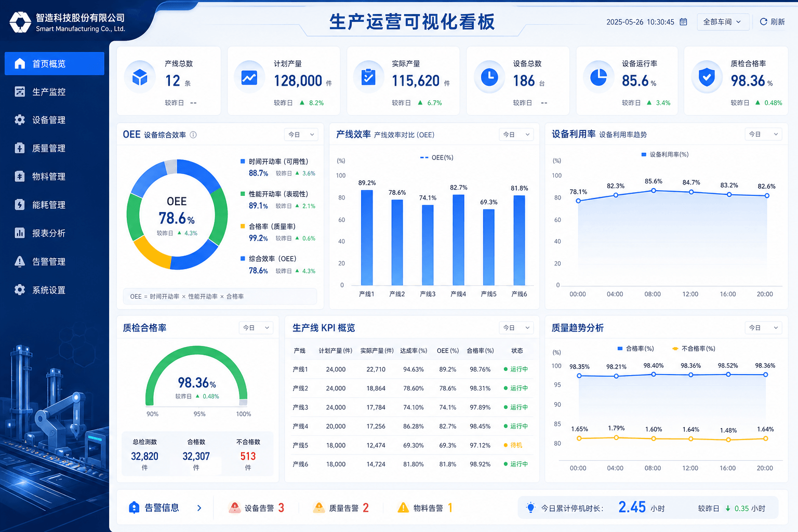
Task: Click the 系统设置 gear icon
Action: tap(20, 290)
